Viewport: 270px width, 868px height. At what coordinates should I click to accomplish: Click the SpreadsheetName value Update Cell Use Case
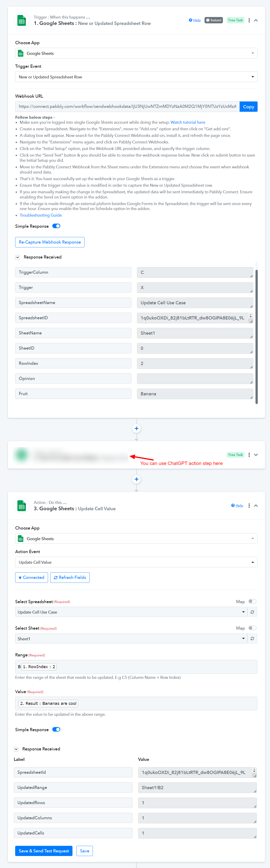[195, 302]
